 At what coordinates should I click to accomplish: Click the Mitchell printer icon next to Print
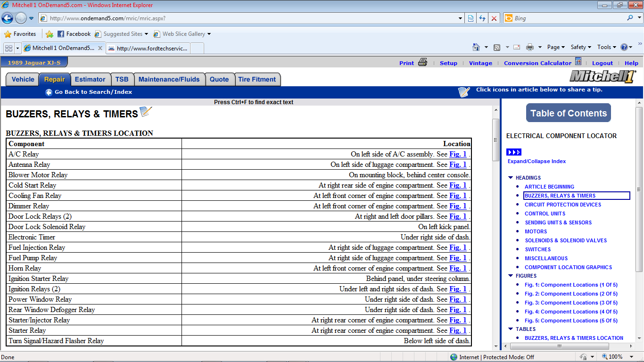(x=422, y=62)
